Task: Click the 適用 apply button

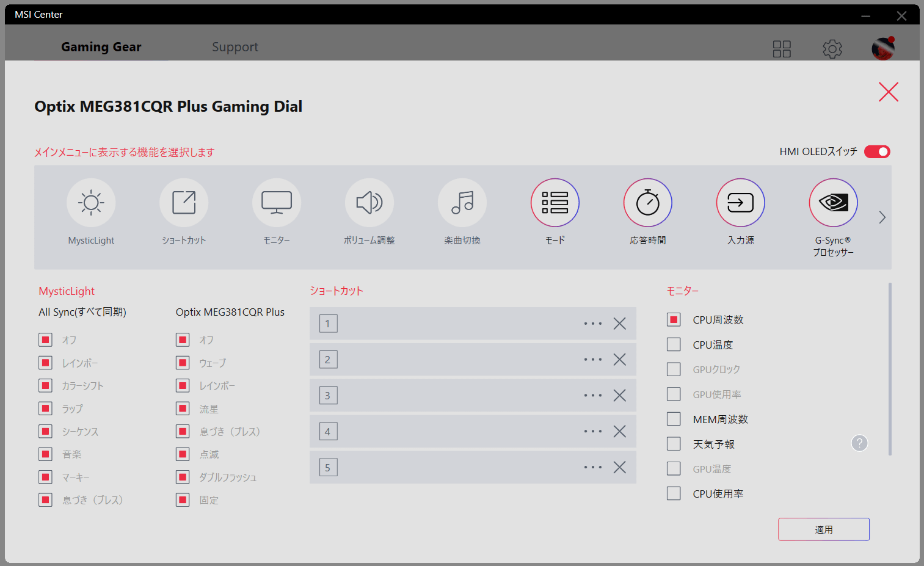Action: tap(824, 529)
